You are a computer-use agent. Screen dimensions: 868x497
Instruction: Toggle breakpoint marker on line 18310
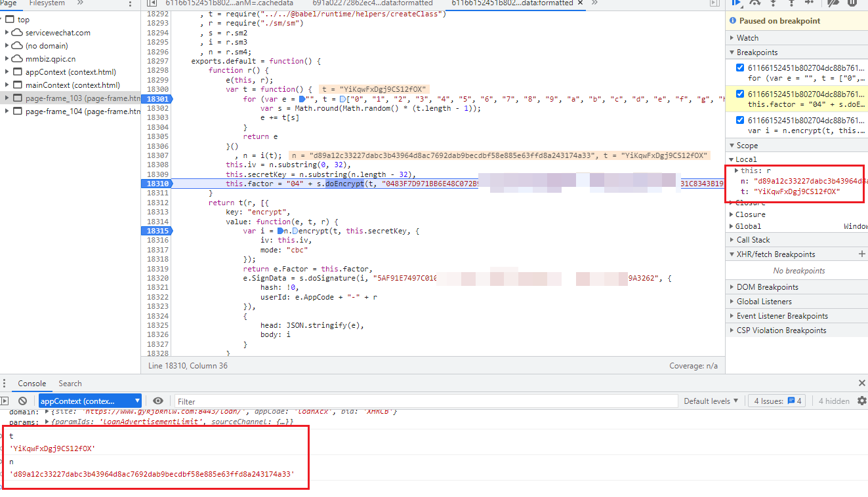coord(156,184)
